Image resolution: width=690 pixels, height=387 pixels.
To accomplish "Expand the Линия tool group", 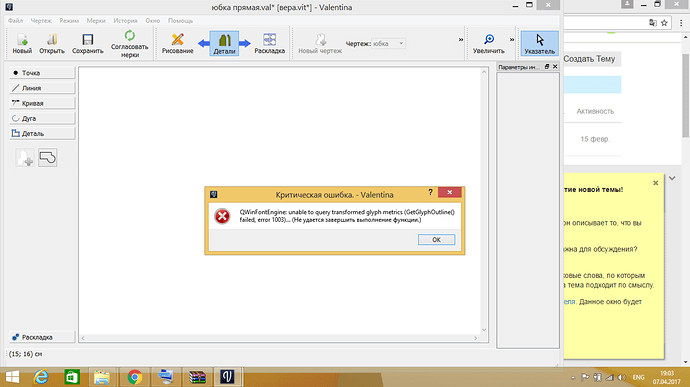I will (42, 88).
